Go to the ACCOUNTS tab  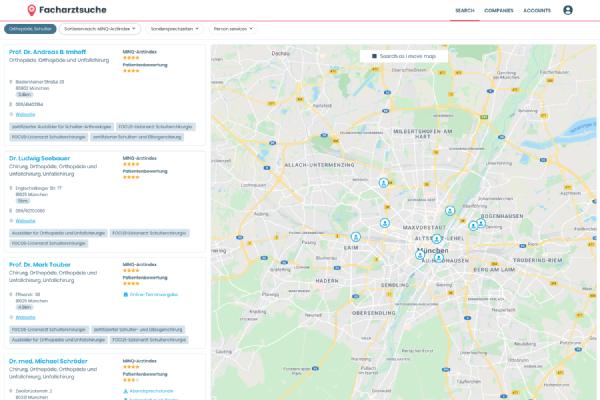click(x=537, y=11)
